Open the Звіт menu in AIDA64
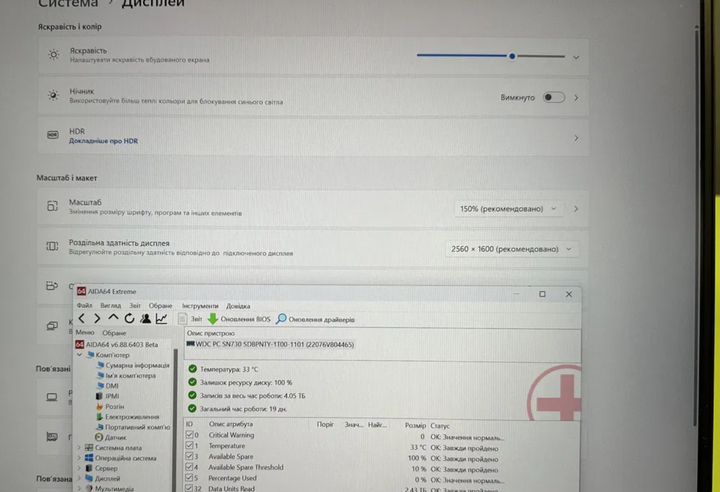Screen dimensions: 720x492 (135, 305)
